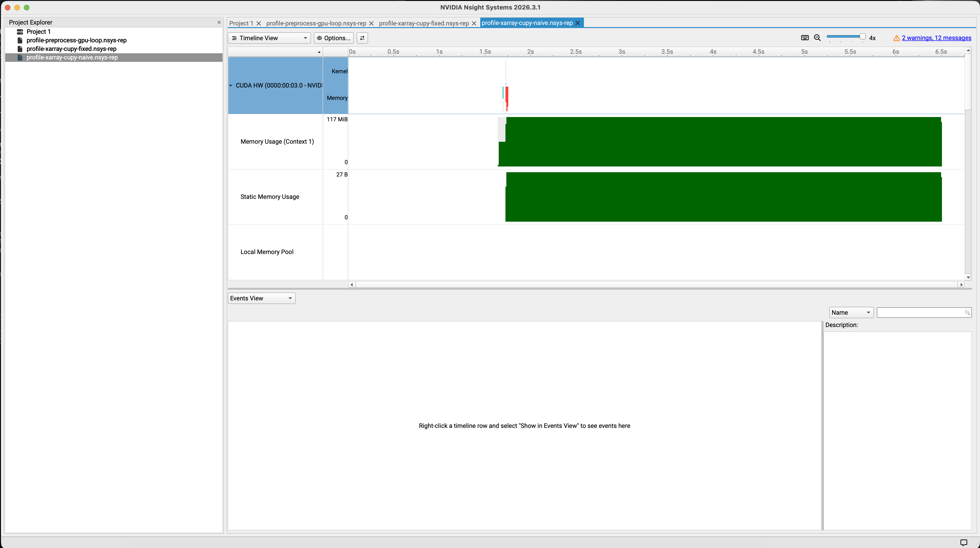
Task: Switch to the Project 1 tab
Action: 241,23
